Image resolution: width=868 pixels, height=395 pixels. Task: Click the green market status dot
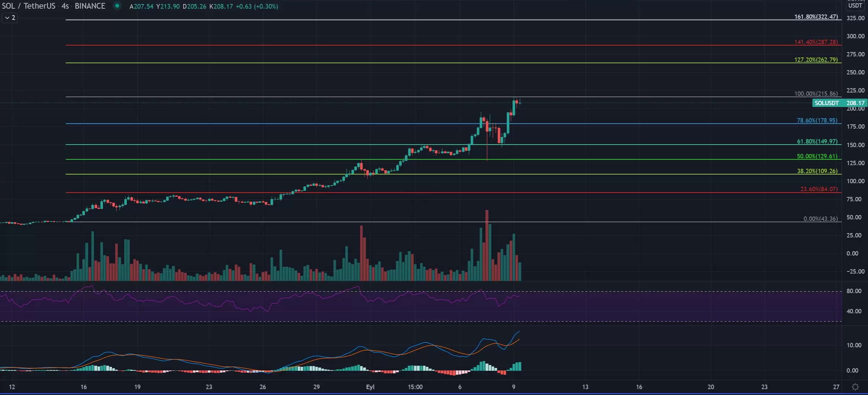coord(117,6)
